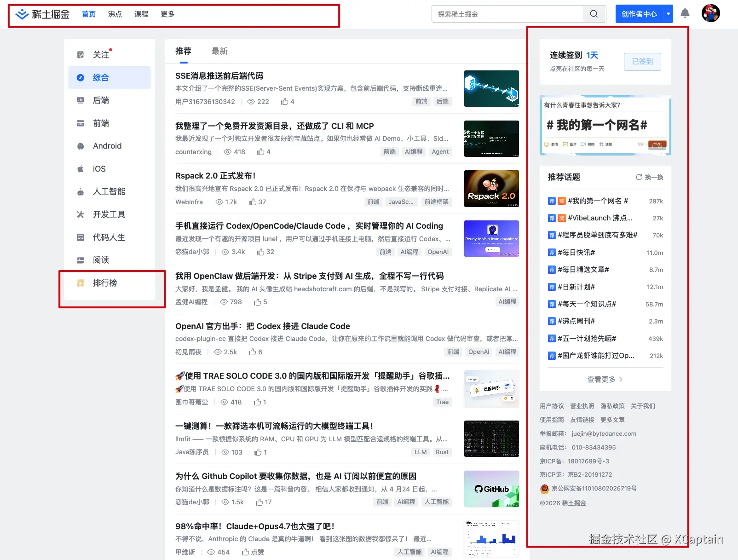Viewport: 738px width, 560px height.
Task: Open author 恋猫de小郭 on Codex article
Action: point(192,252)
